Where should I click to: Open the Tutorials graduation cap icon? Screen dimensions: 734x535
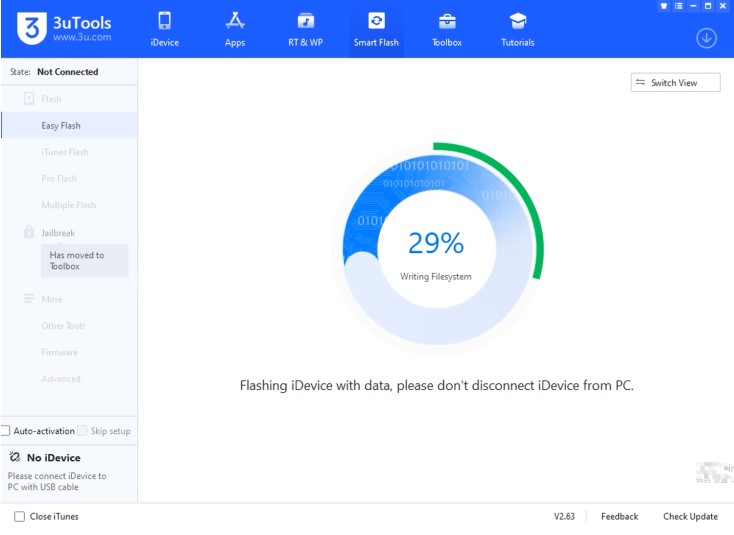517,21
